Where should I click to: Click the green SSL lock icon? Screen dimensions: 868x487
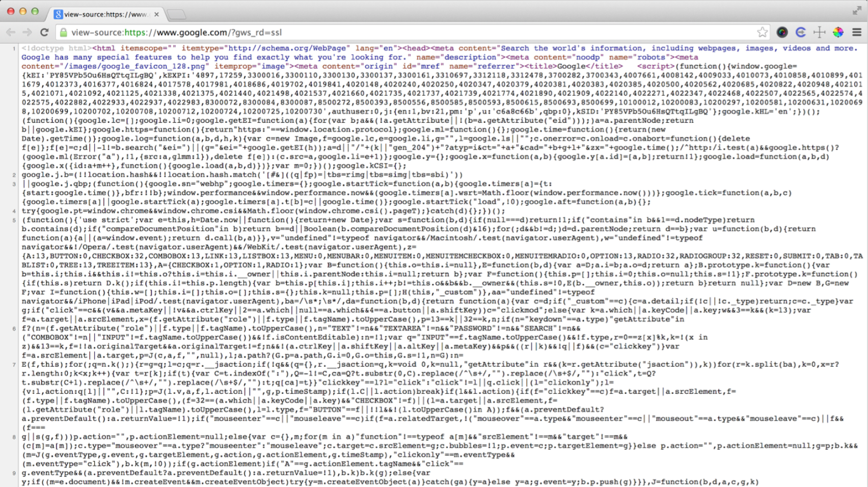64,33
